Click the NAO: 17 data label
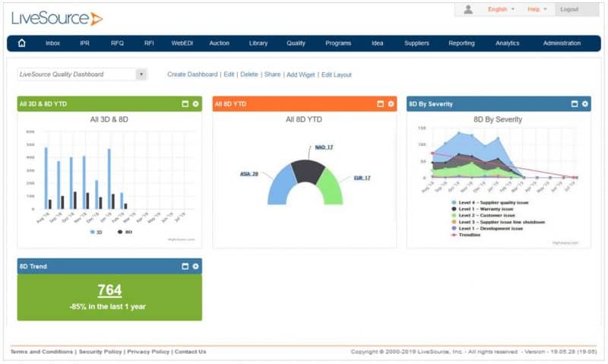 [x=324, y=147]
